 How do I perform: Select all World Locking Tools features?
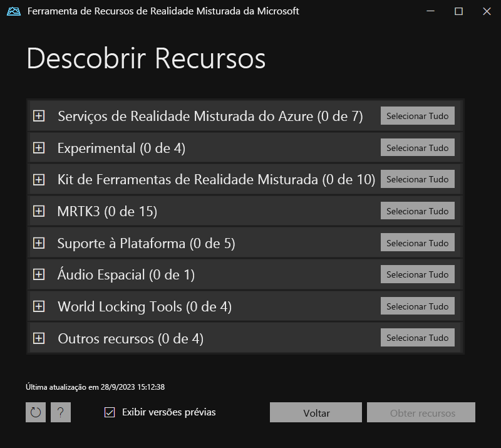click(x=417, y=305)
